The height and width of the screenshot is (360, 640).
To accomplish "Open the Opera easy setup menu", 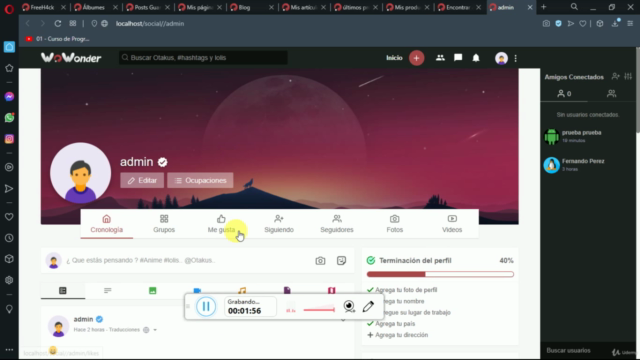I will pos(630,24).
